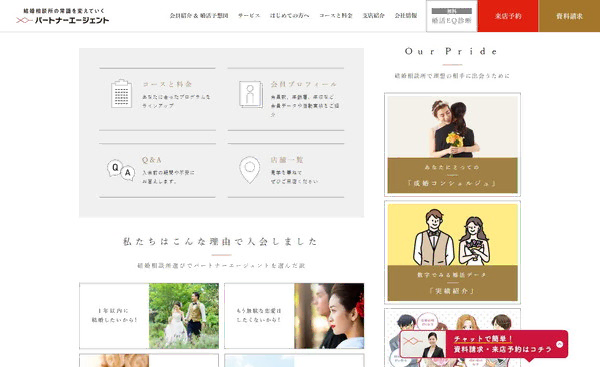Open the サービス menu item
Viewport: 600px width, 367px height.
pyautogui.click(x=249, y=16)
